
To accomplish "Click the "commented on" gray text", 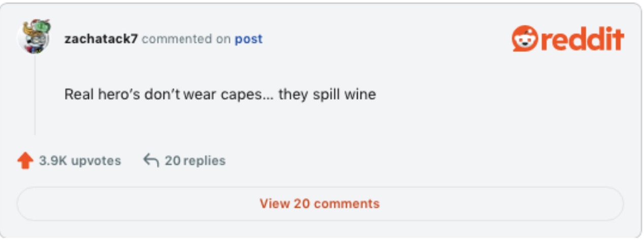I will 186,39.
